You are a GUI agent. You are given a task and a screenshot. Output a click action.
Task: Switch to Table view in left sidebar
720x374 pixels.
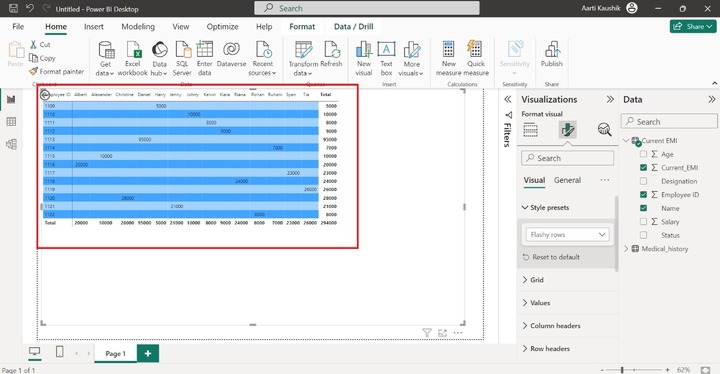pos(11,122)
